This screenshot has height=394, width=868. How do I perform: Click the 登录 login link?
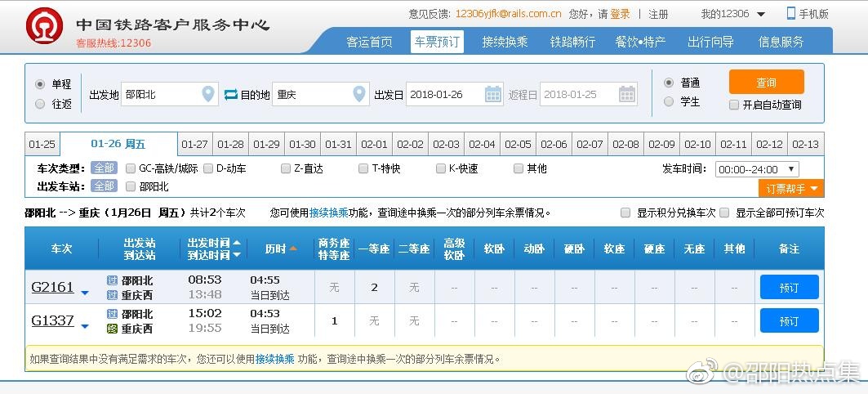[620, 14]
